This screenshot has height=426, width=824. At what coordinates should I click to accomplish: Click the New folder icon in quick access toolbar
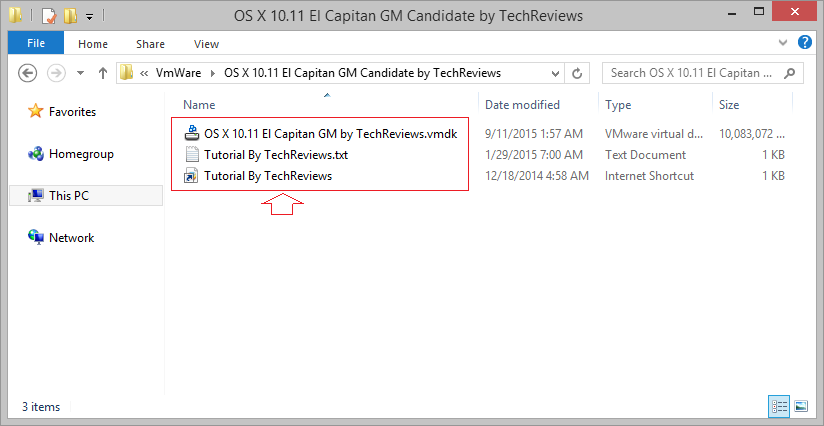[x=70, y=16]
